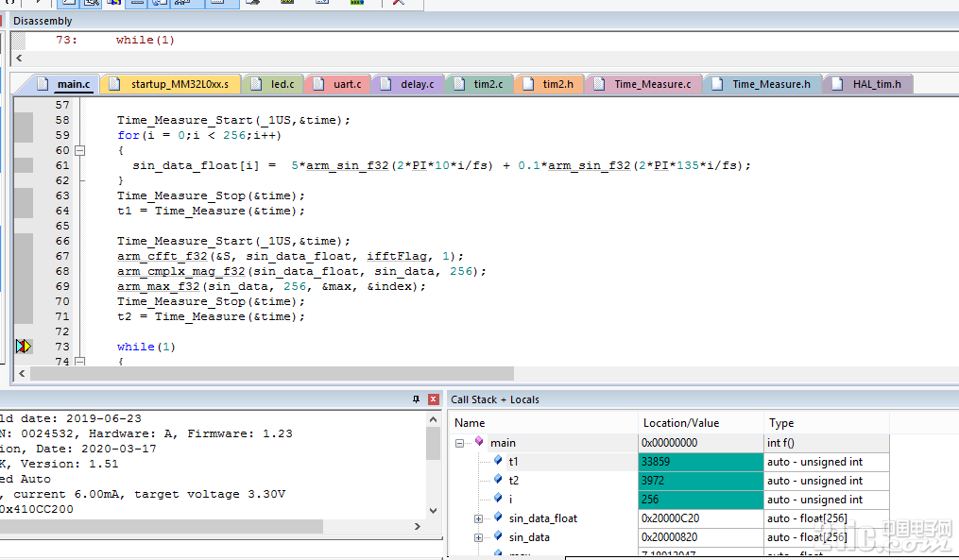Open the HAL_tim.h tab
The image size is (959, 560).
868,84
